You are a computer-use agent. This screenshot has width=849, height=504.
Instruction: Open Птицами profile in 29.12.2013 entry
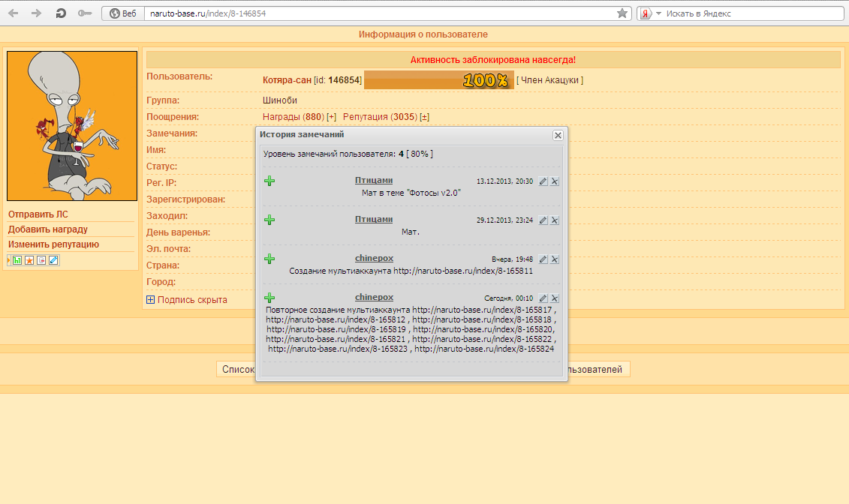(374, 219)
